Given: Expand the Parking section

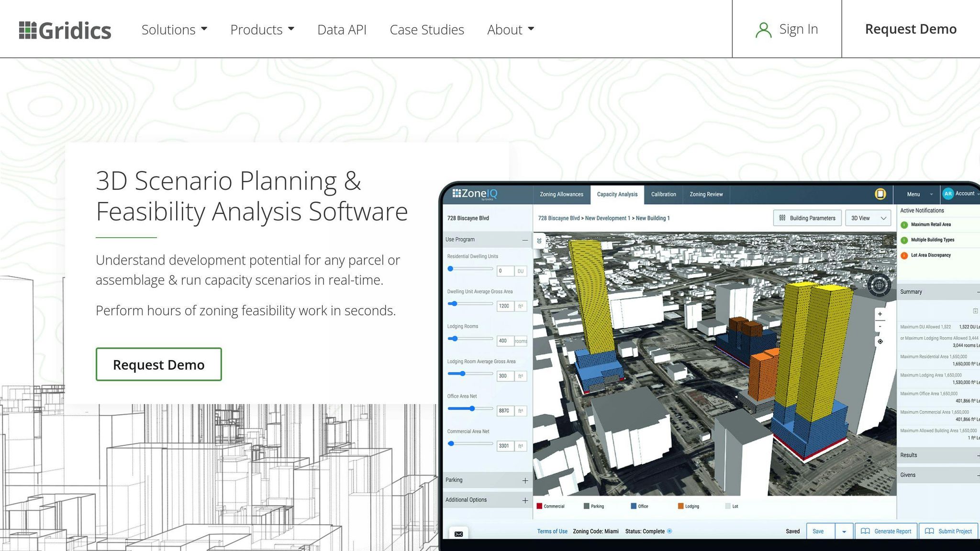Looking at the screenshot, I should click(525, 480).
